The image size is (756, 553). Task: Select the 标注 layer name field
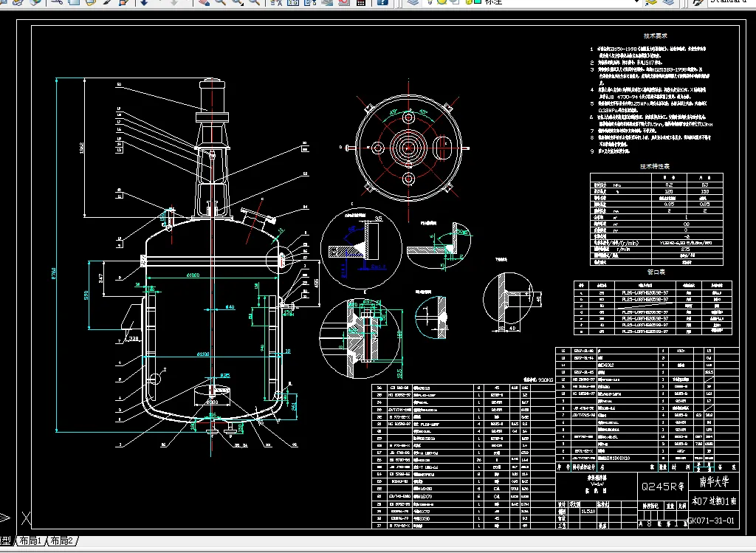[493, 2]
